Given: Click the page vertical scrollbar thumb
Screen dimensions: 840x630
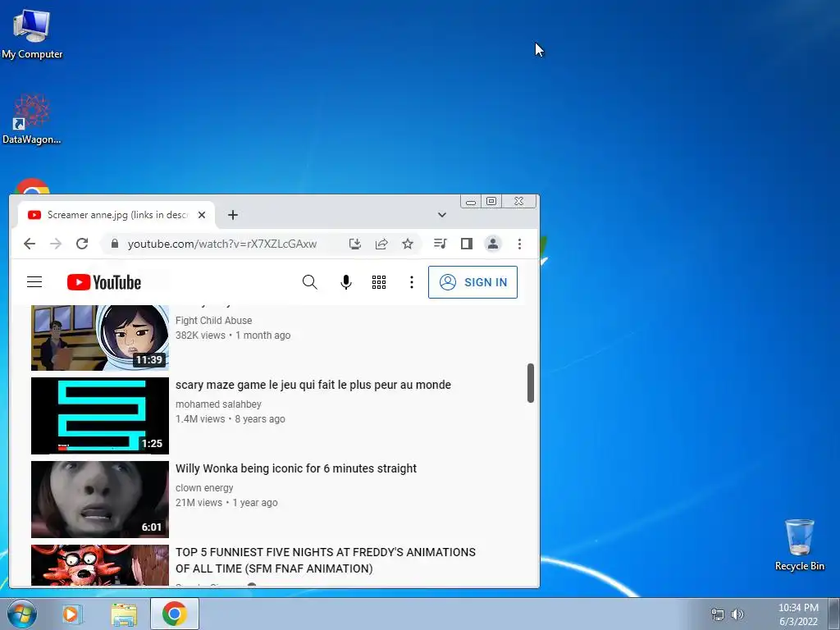Looking at the screenshot, I should pyautogui.click(x=531, y=383).
